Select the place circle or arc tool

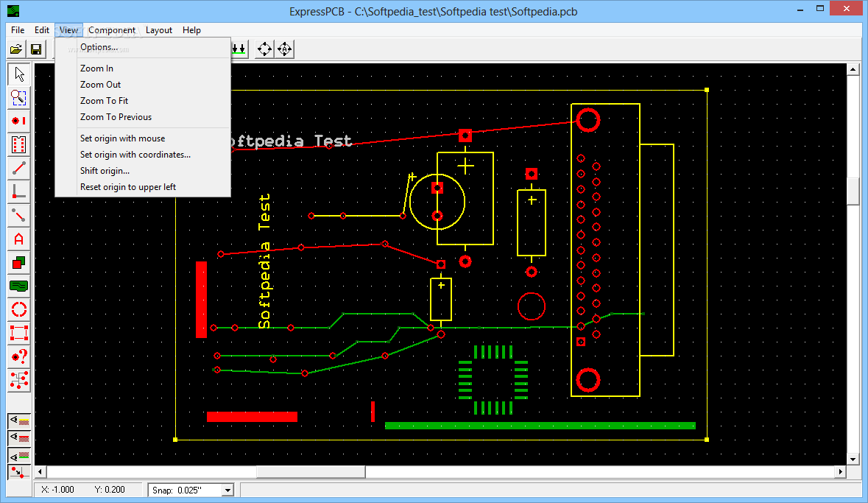pyautogui.click(x=19, y=309)
